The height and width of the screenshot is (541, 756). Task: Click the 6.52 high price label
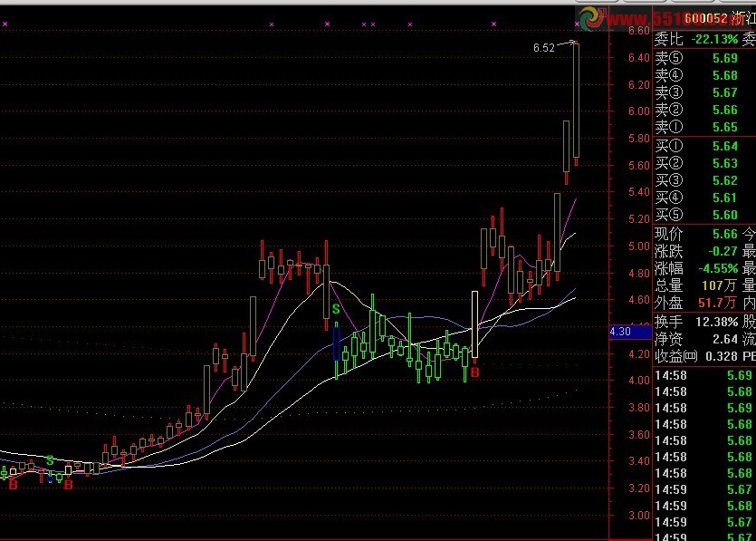click(x=544, y=47)
